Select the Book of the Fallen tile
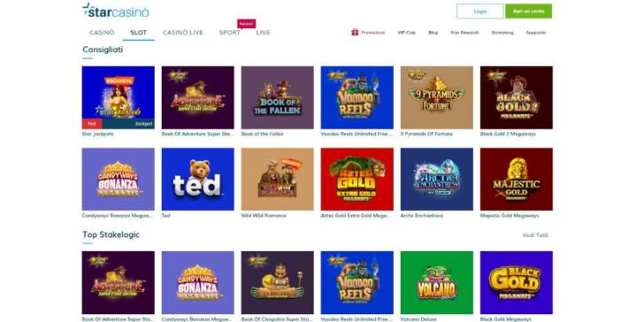 point(277,97)
